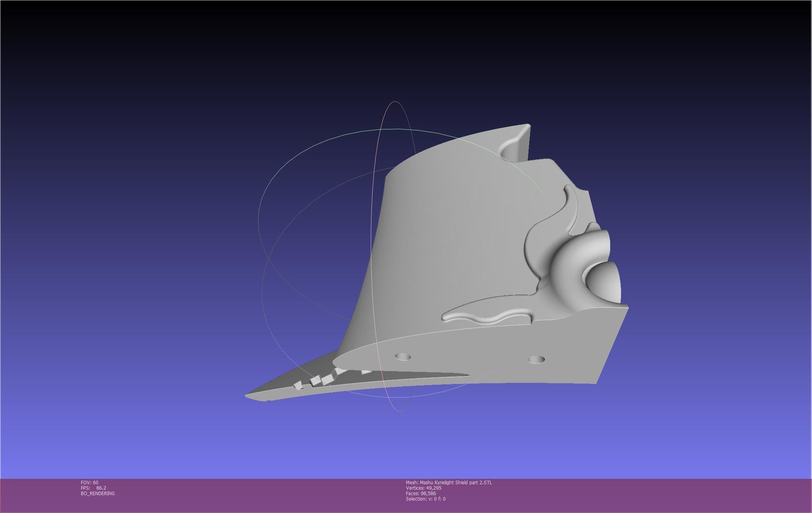Select the FPS: 86.2 readout

[x=93, y=488]
